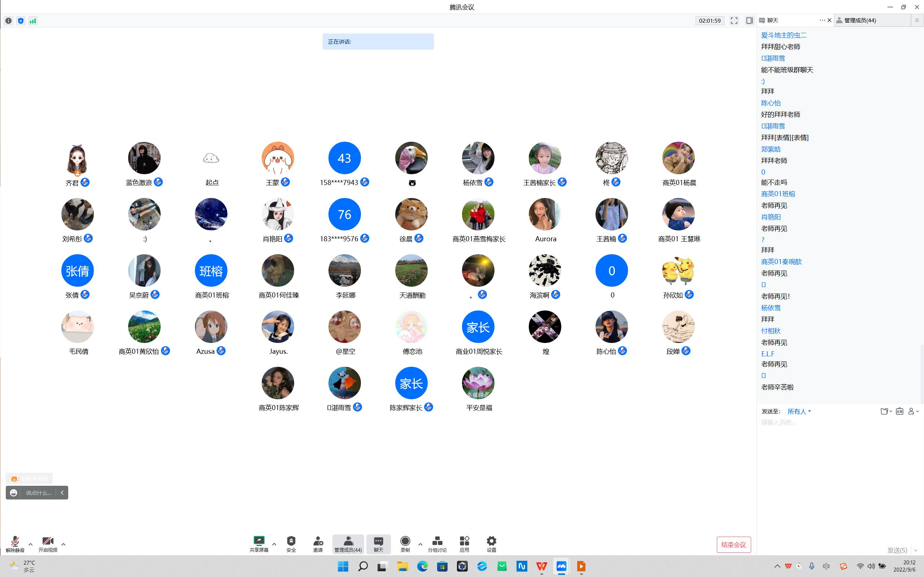Enter fullscreen mode icon
The width and height of the screenshot is (924, 577).
point(734,21)
